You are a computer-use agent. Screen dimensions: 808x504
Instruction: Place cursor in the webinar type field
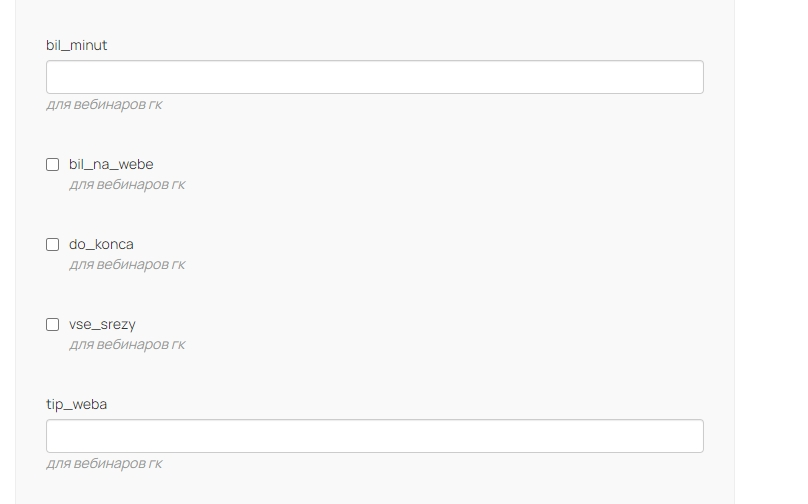pos(374,436)
